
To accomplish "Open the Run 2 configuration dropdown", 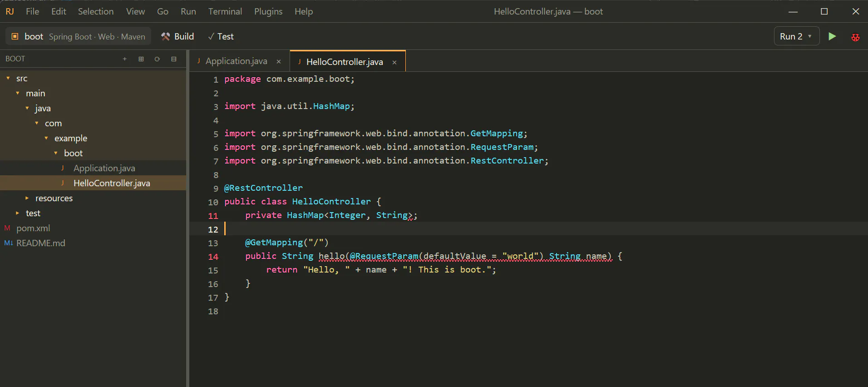I will [796, 36].
